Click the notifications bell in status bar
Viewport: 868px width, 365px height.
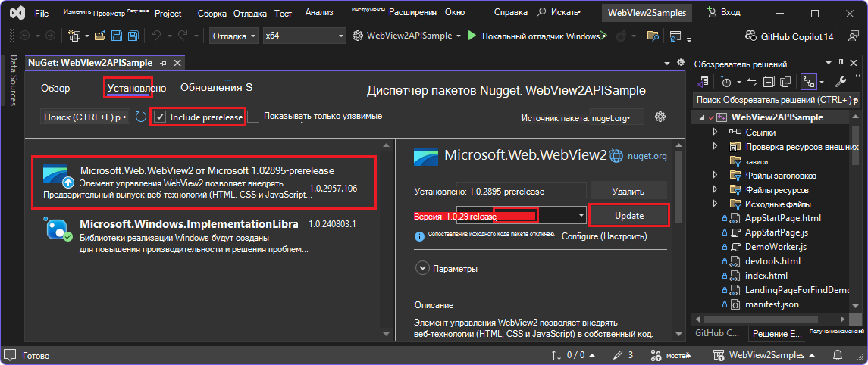(838, 355)
